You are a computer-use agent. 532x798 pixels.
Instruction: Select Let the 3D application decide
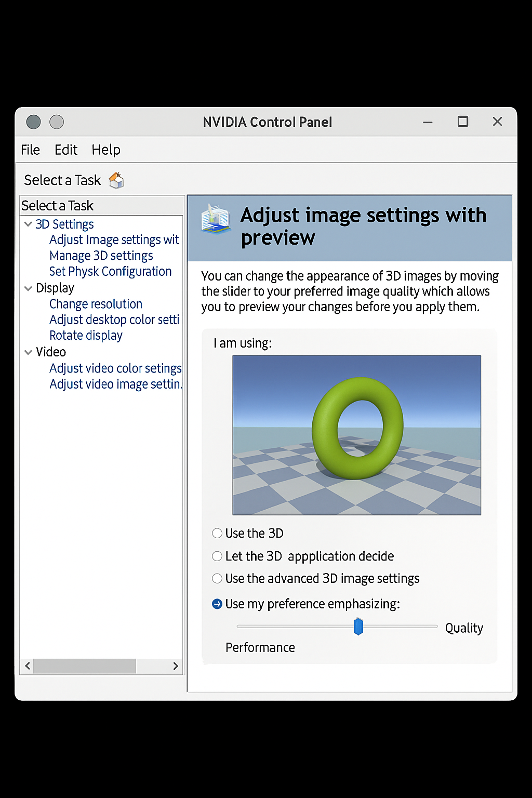coord(217,556)
